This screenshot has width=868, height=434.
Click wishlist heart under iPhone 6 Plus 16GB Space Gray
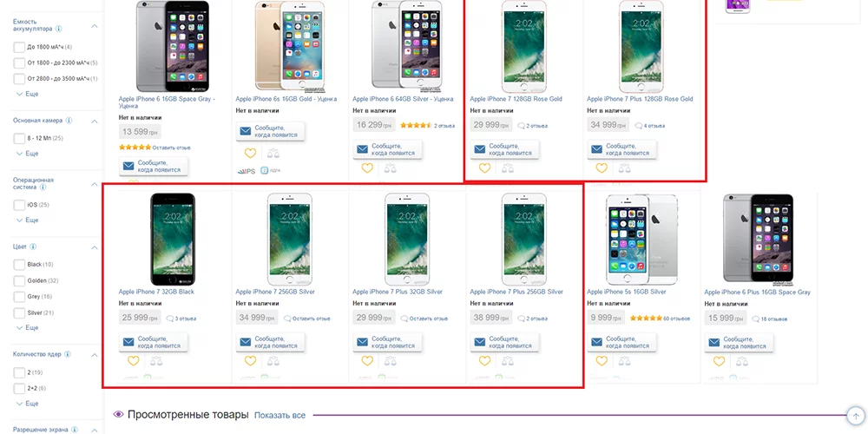pos(719,361)
